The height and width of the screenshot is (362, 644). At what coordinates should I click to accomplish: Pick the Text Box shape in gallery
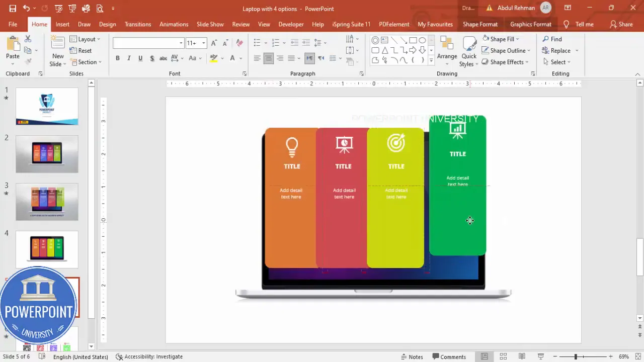pyautogui.click(x=384, y=40)
